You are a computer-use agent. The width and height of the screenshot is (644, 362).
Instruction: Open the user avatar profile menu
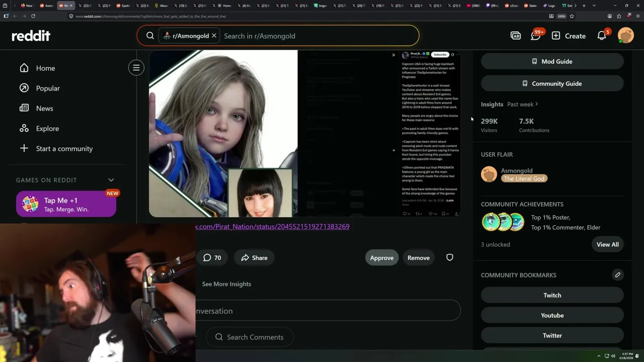[626, 36]
